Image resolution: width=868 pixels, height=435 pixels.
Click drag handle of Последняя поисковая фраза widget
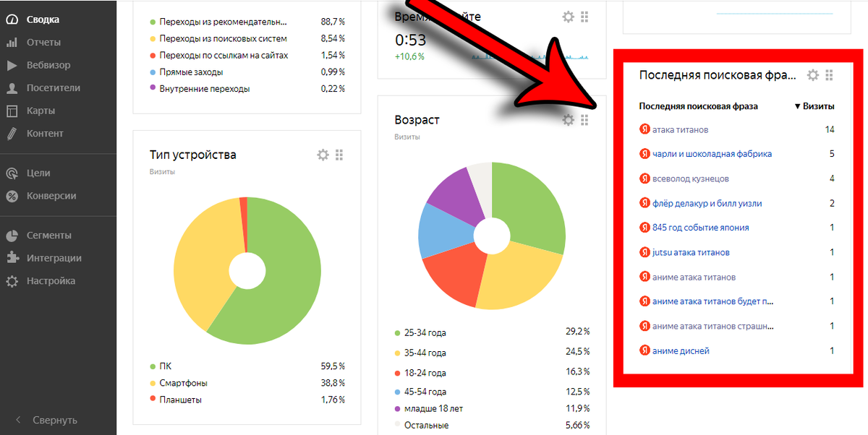click(x=830, y=75)
